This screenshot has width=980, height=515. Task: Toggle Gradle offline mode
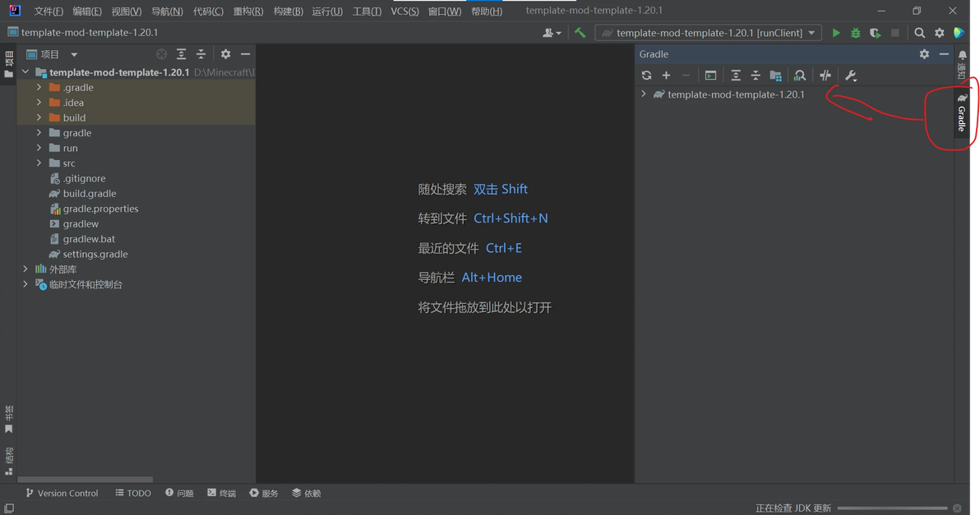(x=825, y=76)
